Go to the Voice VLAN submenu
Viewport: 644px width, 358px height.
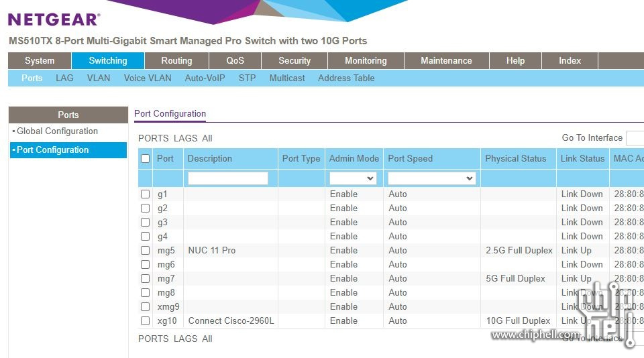coord(148,78)
